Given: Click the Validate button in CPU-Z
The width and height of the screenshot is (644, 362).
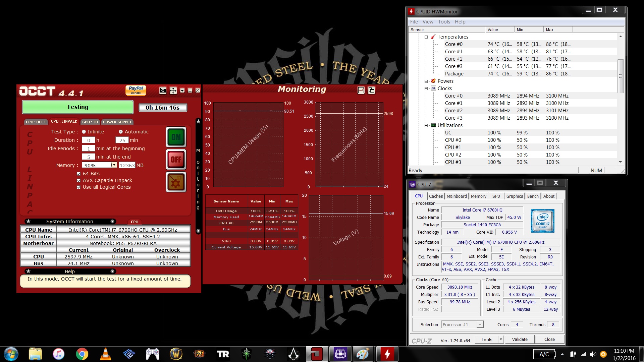Looking at the screenshot, I should pyautogui.click(x=520, y=339).
